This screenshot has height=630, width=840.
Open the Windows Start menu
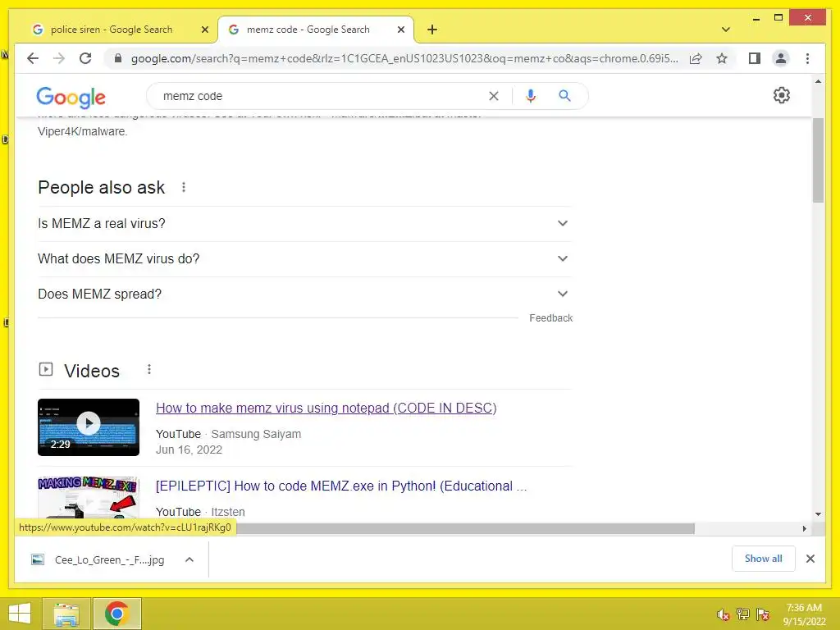point(20,614)
